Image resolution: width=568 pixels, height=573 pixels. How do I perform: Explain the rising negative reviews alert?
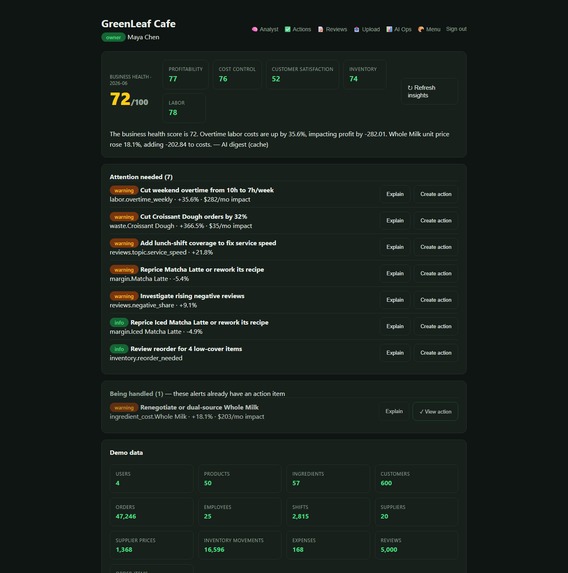click(395, 300)
